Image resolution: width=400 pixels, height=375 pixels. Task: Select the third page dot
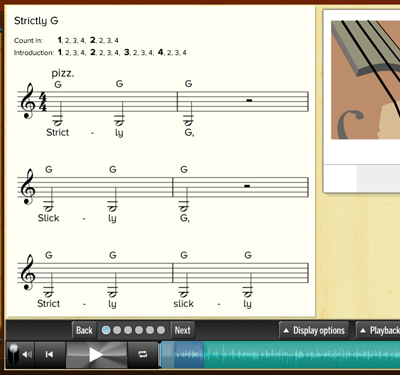pyautogui.click(x=128, y=330)
